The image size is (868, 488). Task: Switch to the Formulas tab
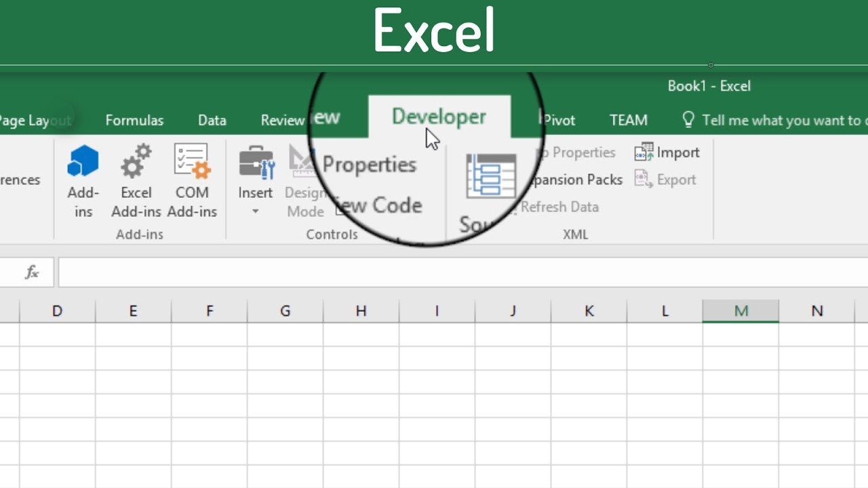coord(134,120)
